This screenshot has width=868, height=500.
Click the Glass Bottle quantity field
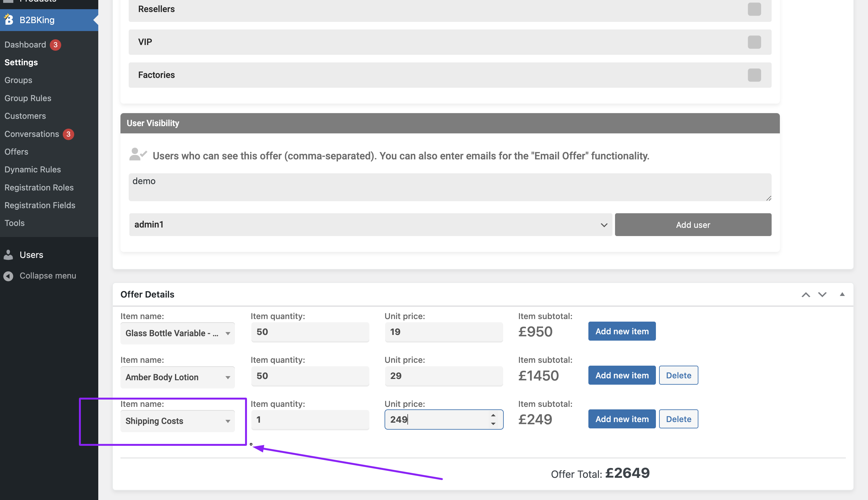click(x=310, y=332)
